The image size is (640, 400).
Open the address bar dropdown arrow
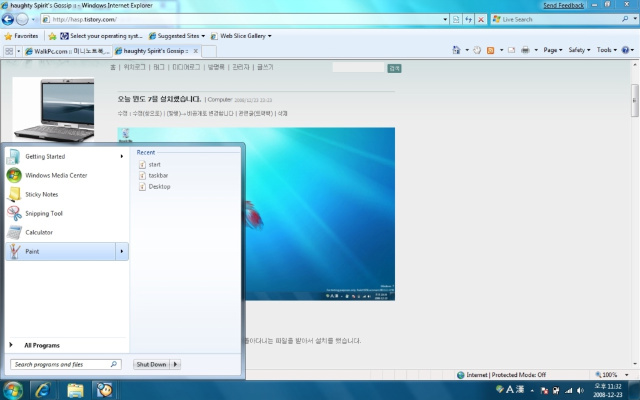pos(445,19)
